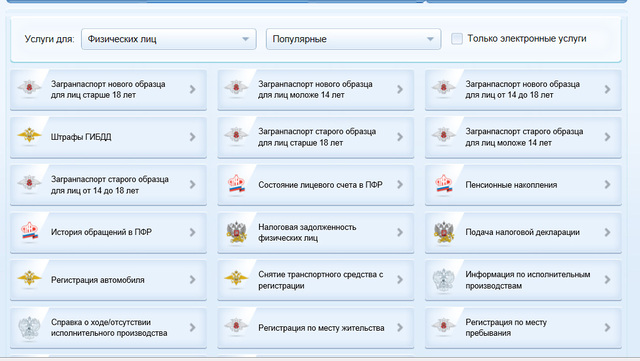Click emblem icon beside Загранпаспорт нового образца моложе 14 лет

[236, 87]
